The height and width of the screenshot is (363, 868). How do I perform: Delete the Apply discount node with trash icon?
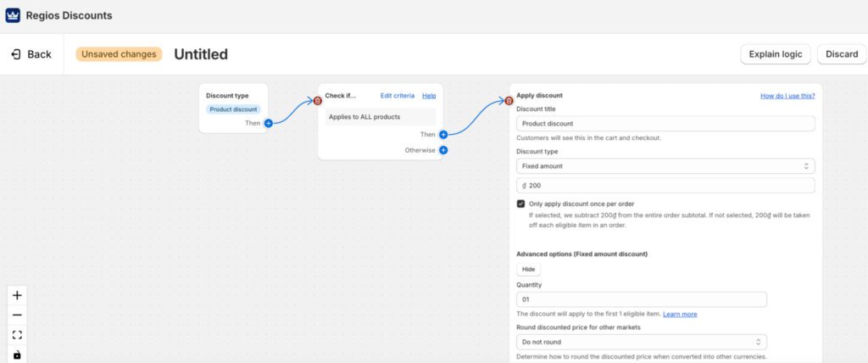click(x=509, y=100)
